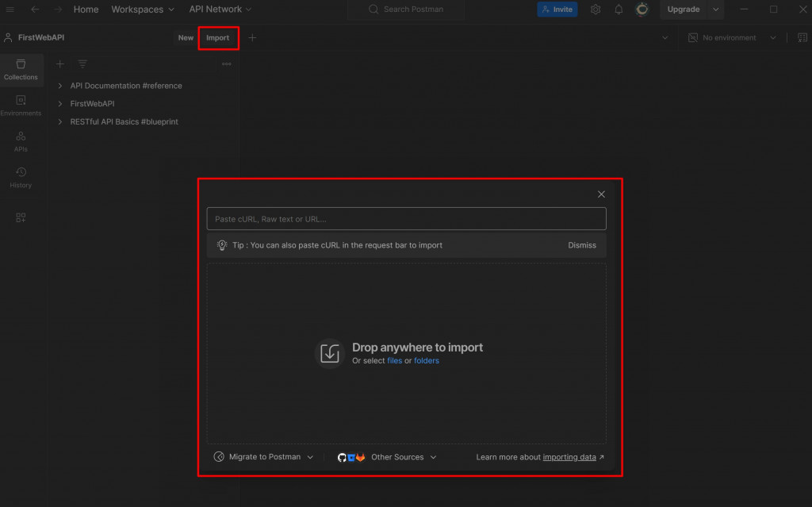Click the no-environment icon

tap(692, 38)
